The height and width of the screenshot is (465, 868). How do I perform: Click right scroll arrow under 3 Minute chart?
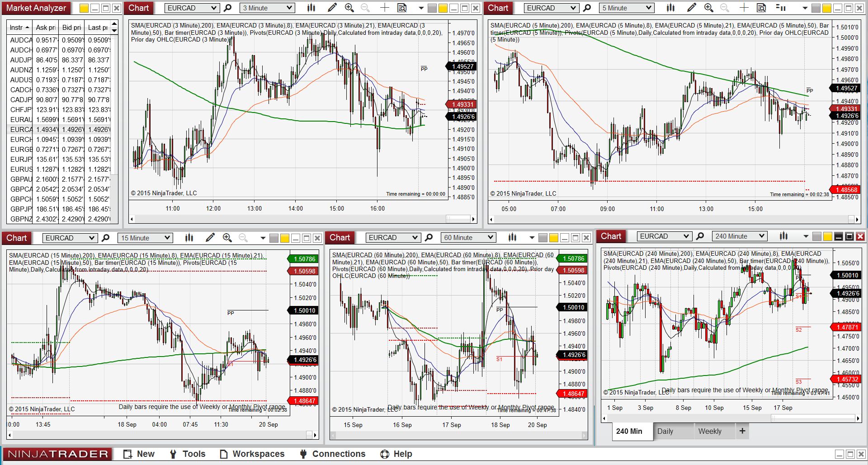point(473,219)
